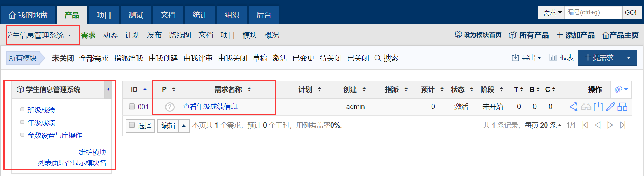Viewport: 644px width, 176px height.
Task: Filter requirements 由我评审
Action: pos(198,58)
